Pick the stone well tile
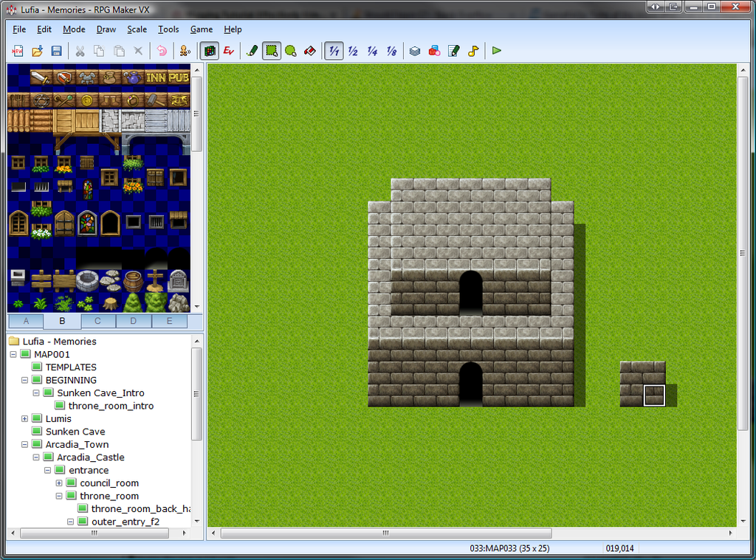 (x=87, y=280)
